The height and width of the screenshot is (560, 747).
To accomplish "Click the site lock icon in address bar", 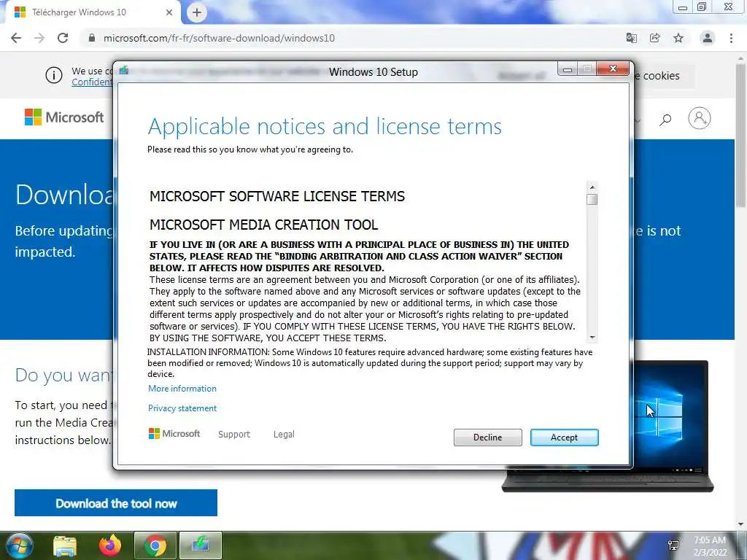I will point(92,38).
